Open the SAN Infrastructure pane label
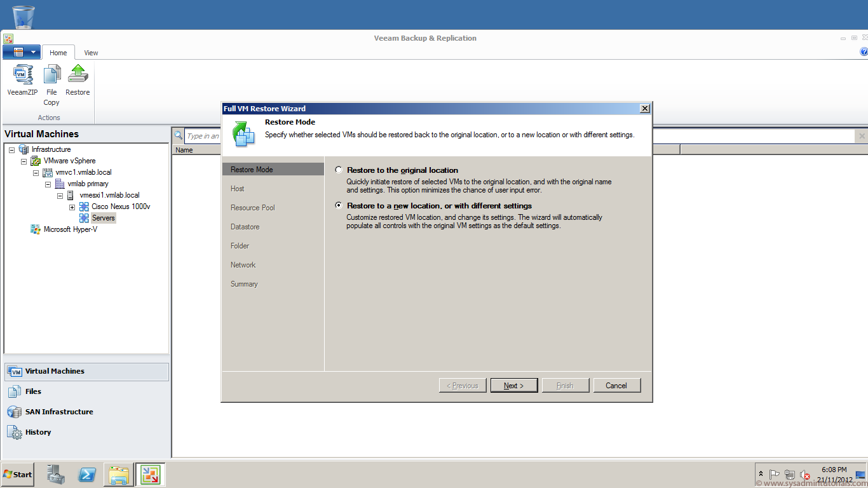This screenshot has width=868, height=488. click(59, 412)
